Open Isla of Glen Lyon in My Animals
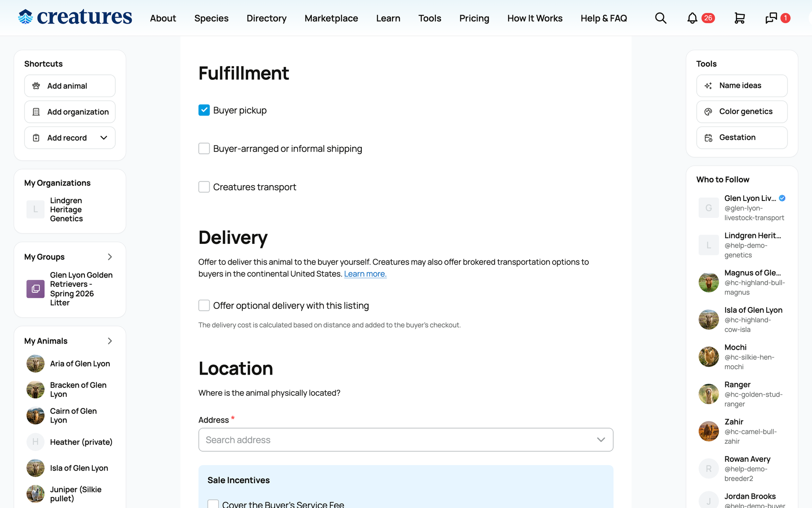This screenshot has width=812, height=508. coord(70,468)
